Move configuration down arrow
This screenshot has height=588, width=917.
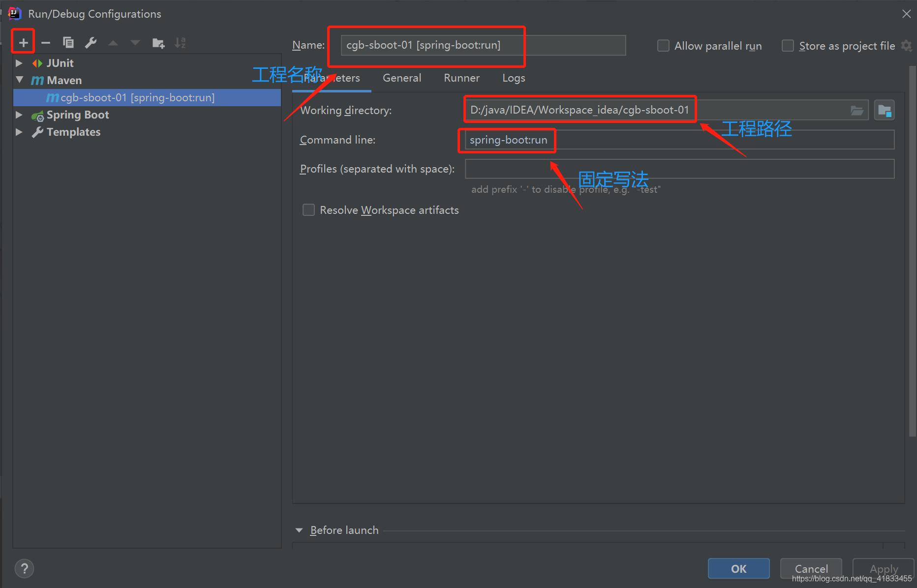pos(135,43)
